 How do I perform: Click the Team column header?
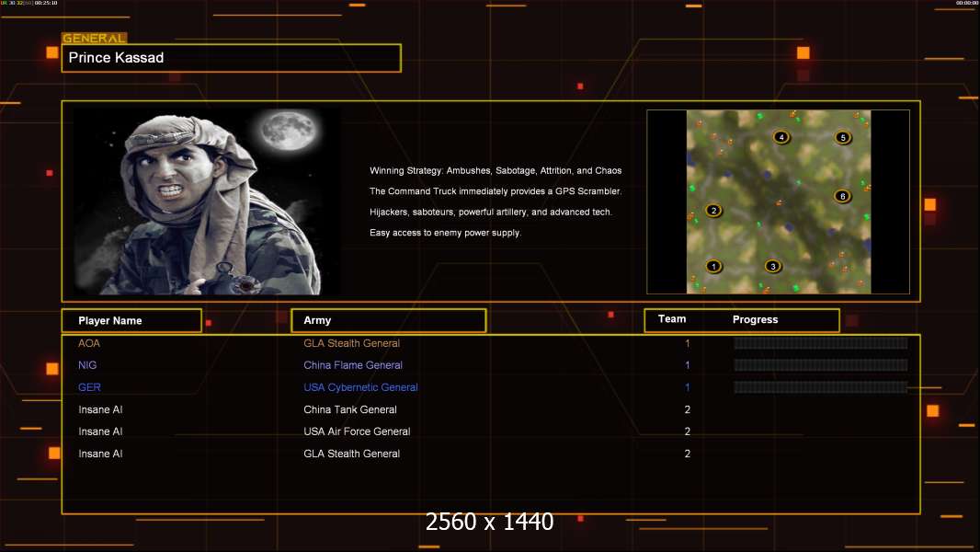(672, 319)
